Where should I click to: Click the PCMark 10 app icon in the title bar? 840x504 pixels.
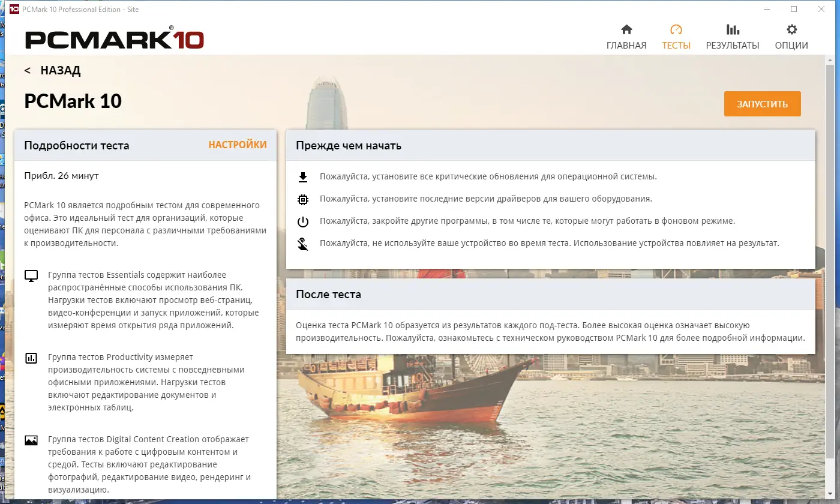tap(14, 9)
